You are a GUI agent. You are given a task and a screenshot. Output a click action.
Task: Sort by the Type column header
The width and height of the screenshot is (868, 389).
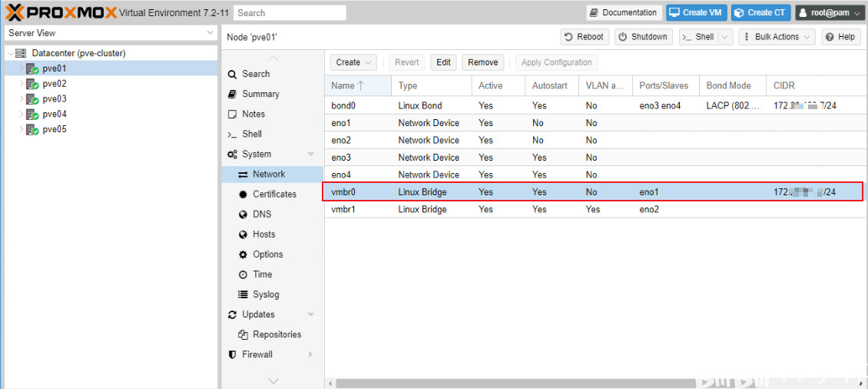click(431, 85)
